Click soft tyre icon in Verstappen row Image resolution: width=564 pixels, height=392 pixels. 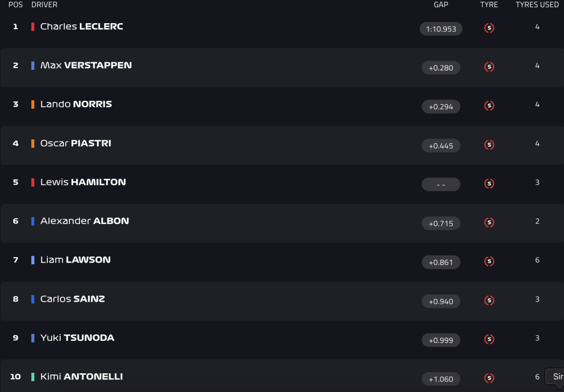click(489, 67)
